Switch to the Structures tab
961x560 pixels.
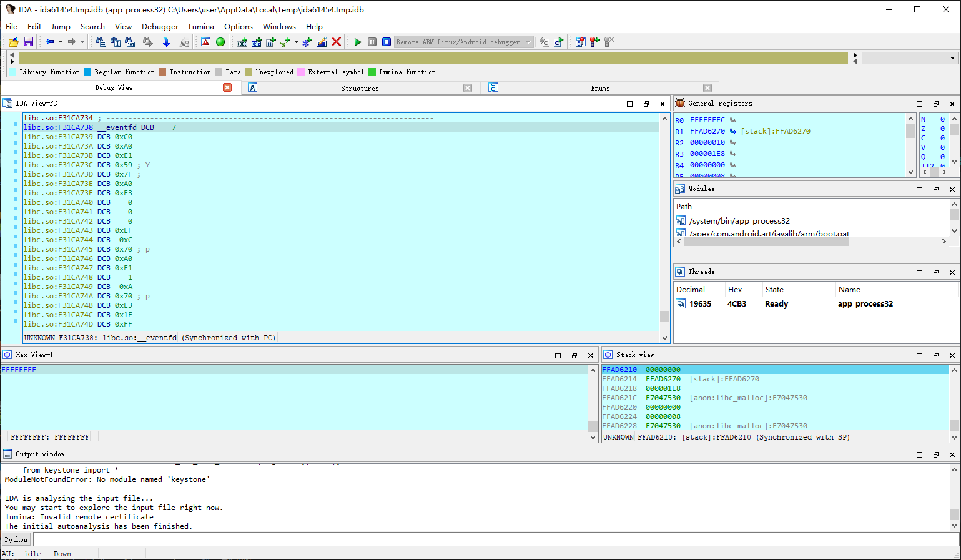point(360,88)
